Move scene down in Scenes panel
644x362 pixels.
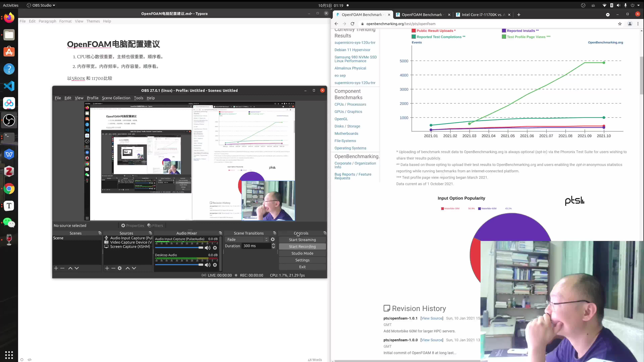pyautogui.click(x=77, y=268)
